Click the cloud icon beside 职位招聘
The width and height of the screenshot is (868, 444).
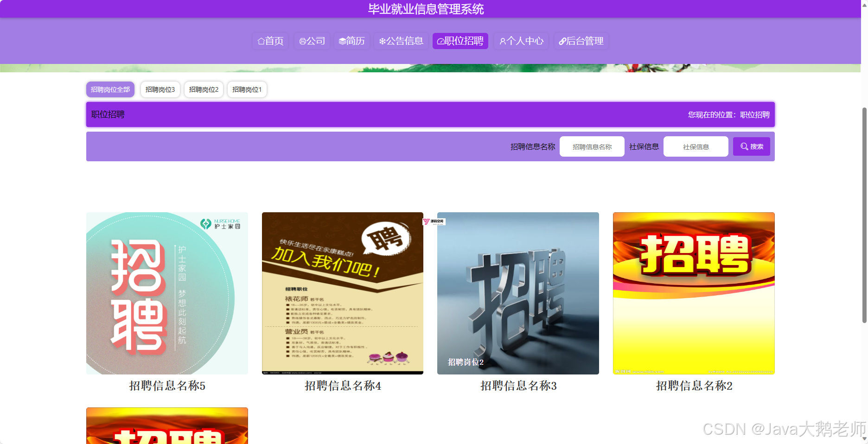(x=441, y=41)
